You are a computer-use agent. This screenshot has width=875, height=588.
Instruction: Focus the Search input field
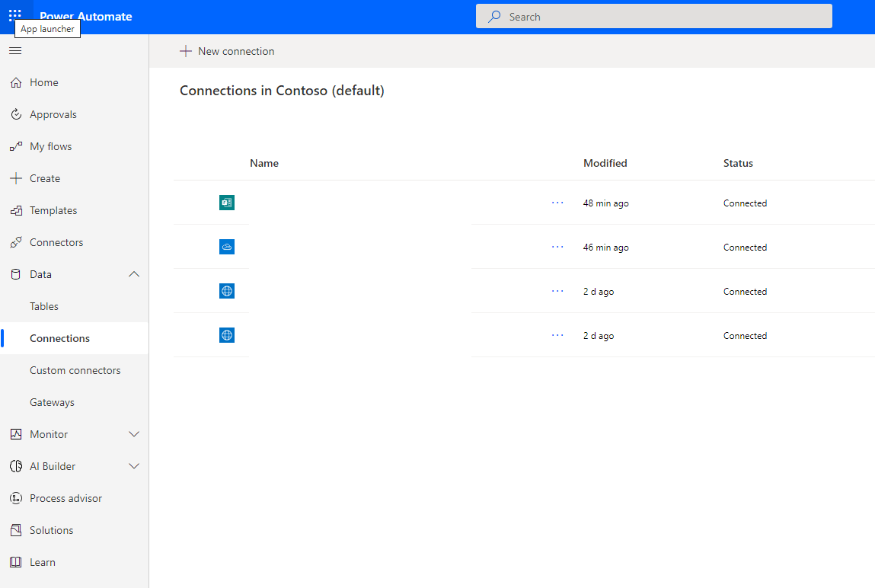point(653,16)
